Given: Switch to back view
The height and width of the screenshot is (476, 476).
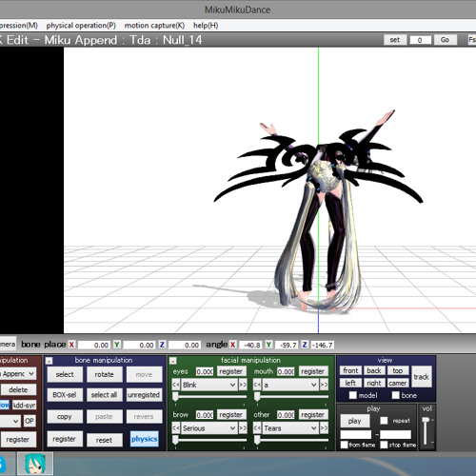Looking at the screenshot, I should coord(374,370).
